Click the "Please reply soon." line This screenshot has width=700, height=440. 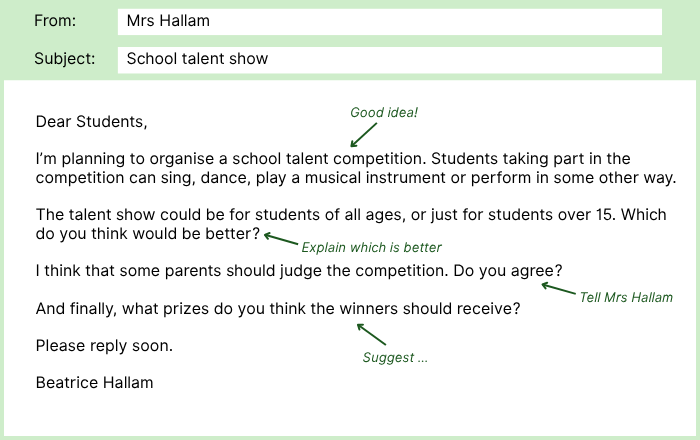point(104,346)
